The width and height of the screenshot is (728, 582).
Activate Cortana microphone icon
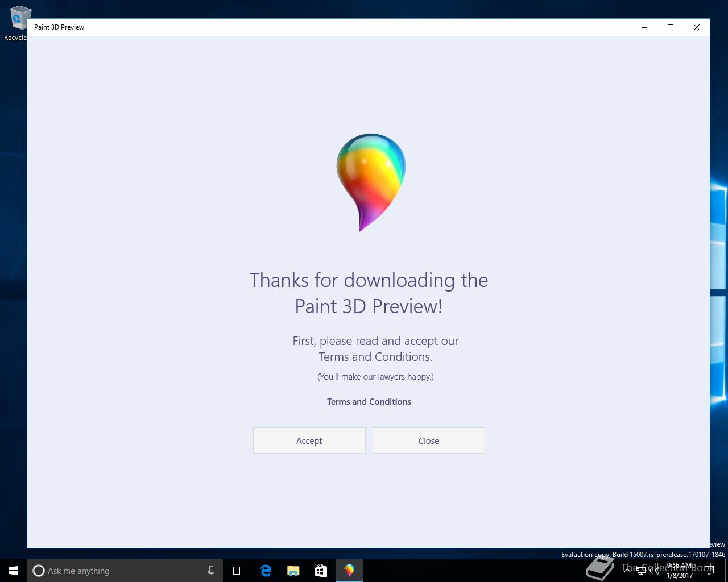point(211,571)
